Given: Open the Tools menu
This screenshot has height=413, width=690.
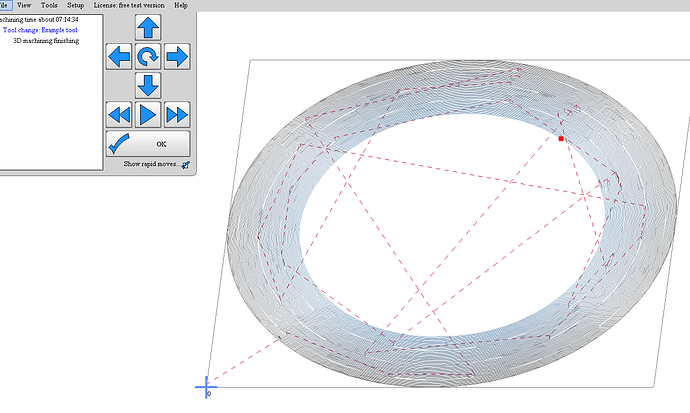Looking at the screenshot, I should tap(48, 5).
